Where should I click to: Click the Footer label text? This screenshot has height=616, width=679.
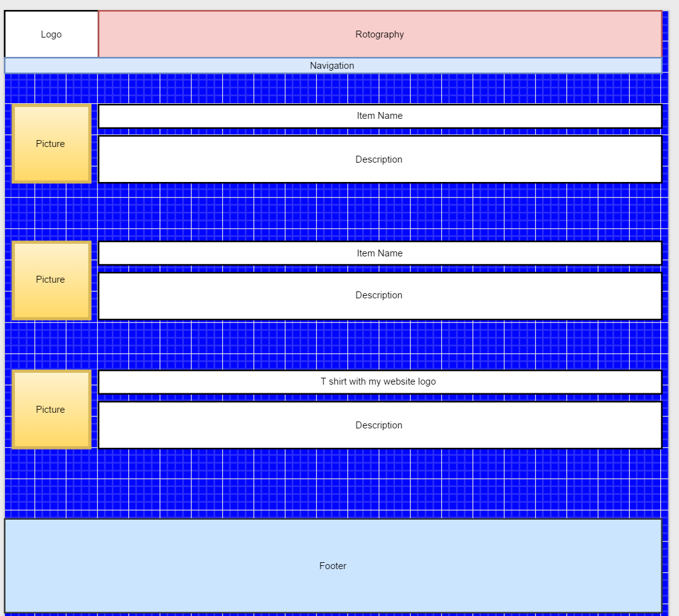pos(332,565)
